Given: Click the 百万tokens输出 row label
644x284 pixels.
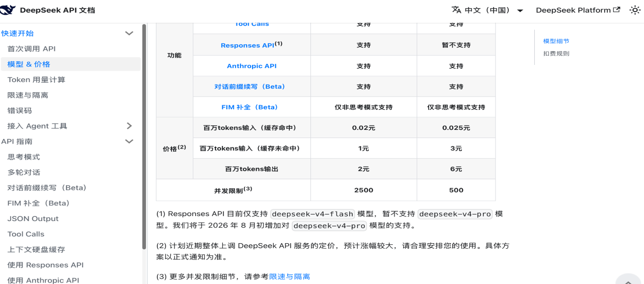Looking at the screenshot, I should [x=252, y=169].
